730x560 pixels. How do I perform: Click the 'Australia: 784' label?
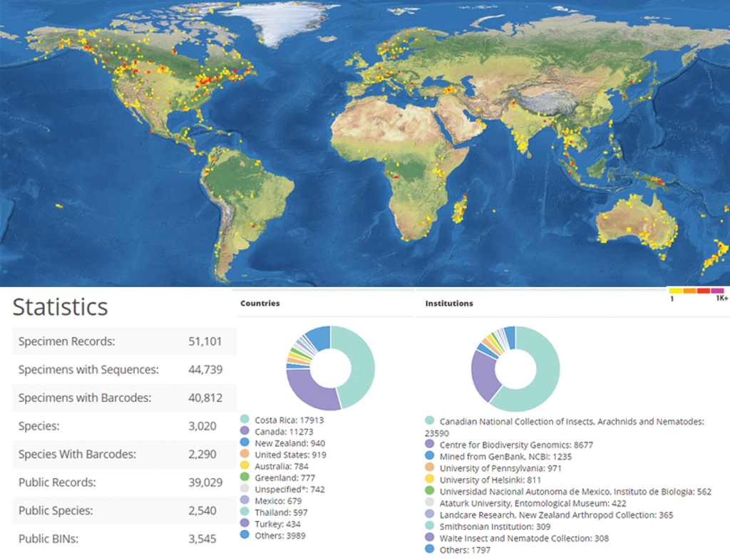click(282, 467)
